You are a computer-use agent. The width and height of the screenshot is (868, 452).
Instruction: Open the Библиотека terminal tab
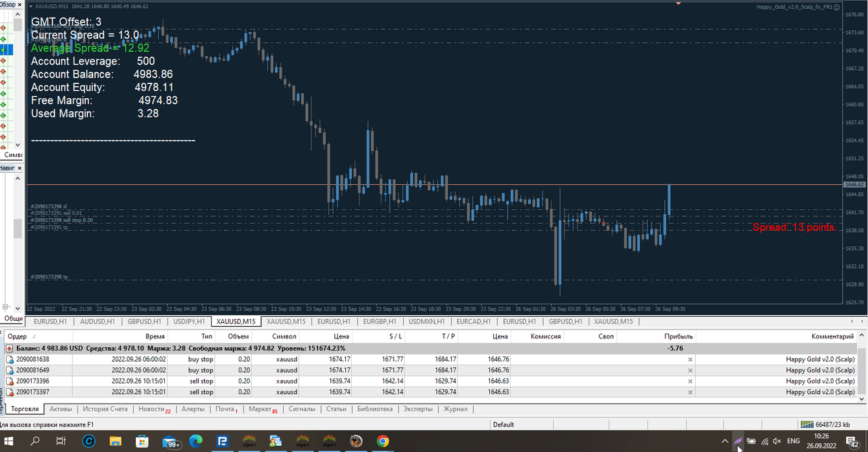[375, 409]
